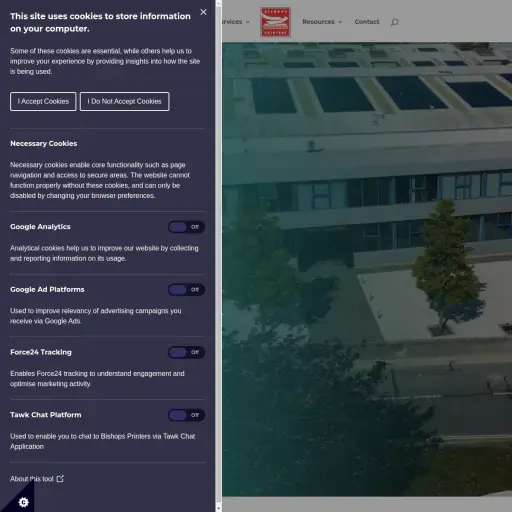Click the search magnifier icon in header
The height and width of the screenshot is (512, 512).
click(394, 22)
